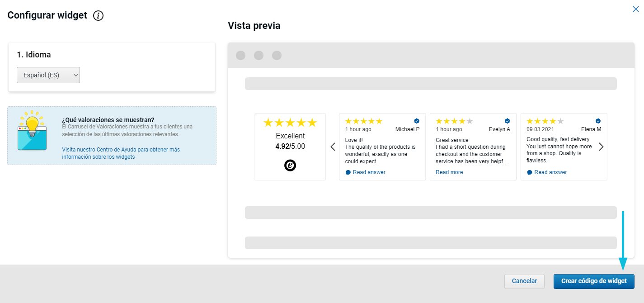Click Elena M's four-star rating
This screenshot has height=303, width=644.
point(545,121)
